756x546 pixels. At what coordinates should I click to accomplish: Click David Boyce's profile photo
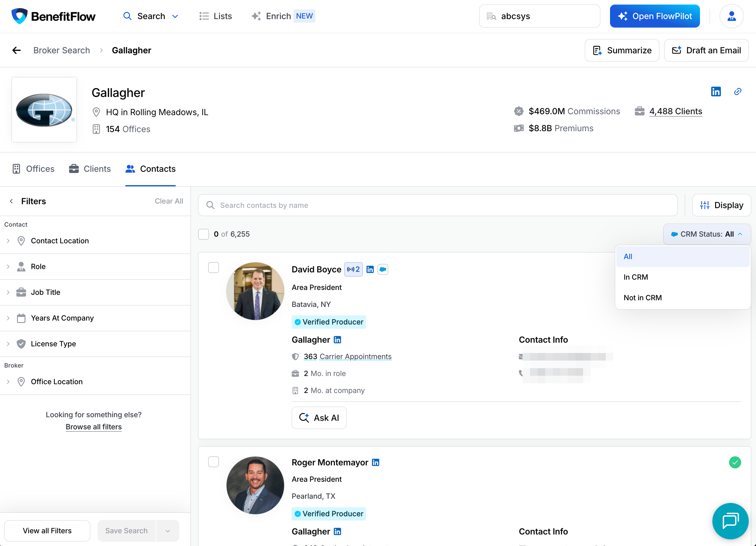(x=255, y=291)
